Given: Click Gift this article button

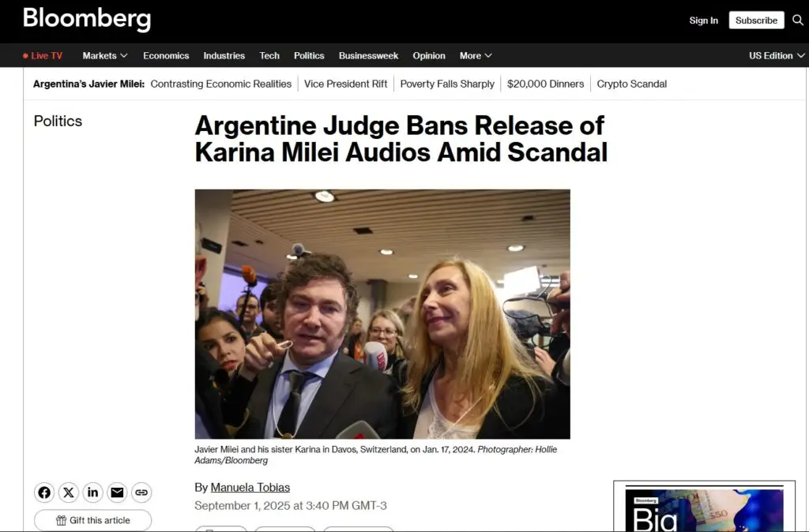Looking at the screenshot, I should coord(93,520).
